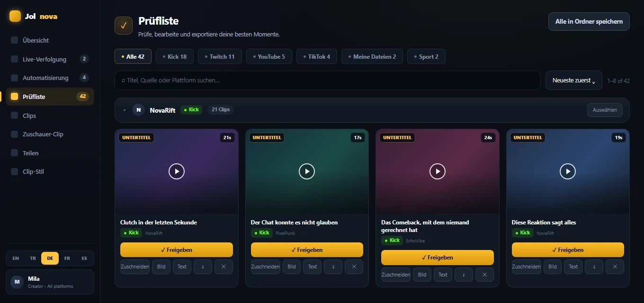Click the Jol nova logo icon
644x303 pixels.
coord(15,16)
